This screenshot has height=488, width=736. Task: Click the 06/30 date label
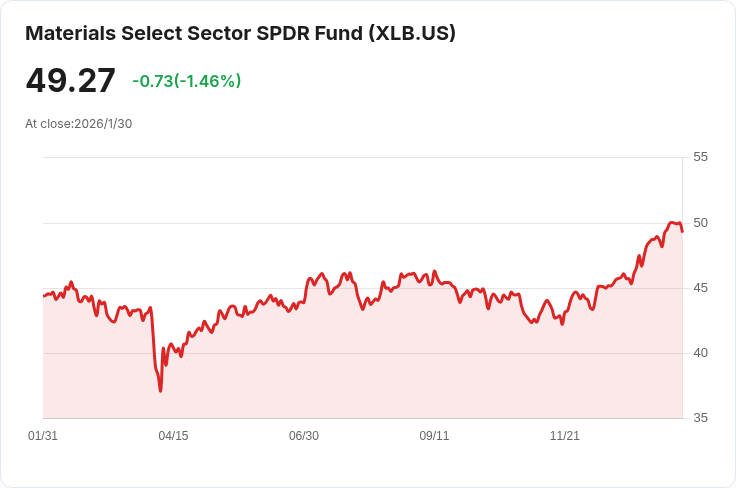[x=304, y=436]
